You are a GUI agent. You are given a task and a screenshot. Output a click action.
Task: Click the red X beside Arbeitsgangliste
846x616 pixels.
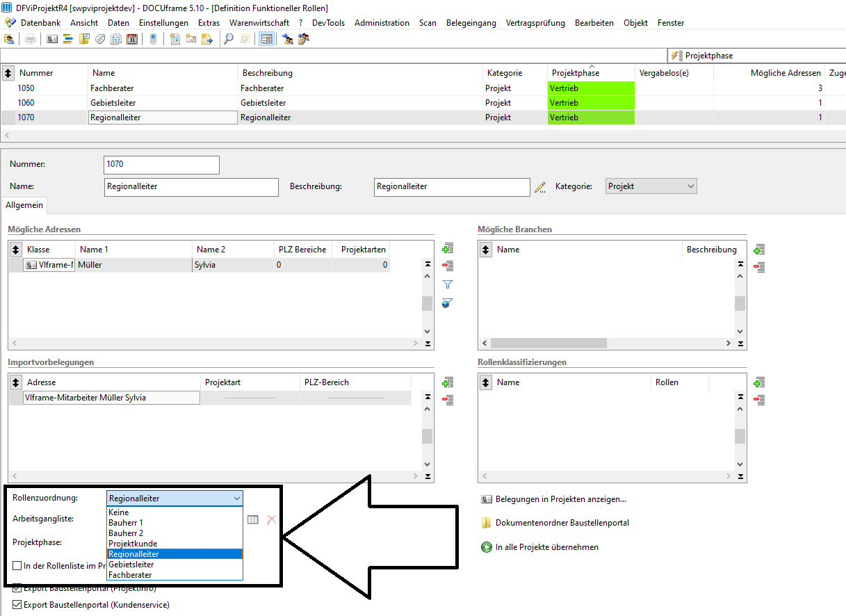pos(271,519)
